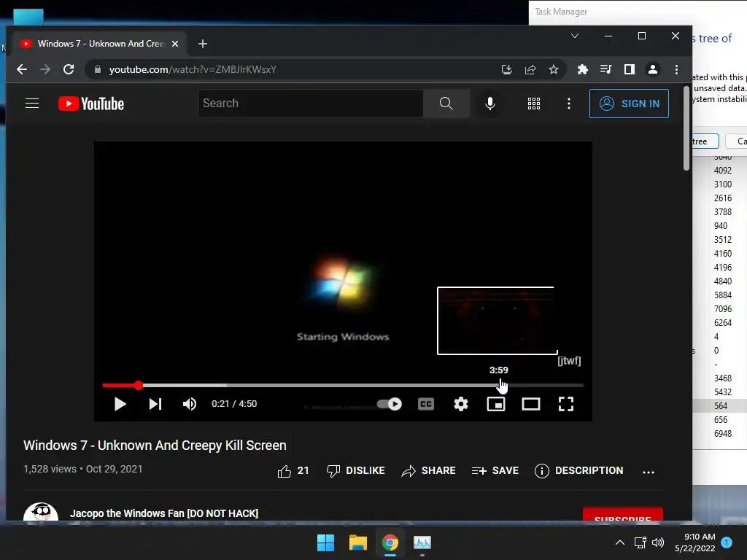Click the notification badge beside the date
Image resolution: width=747 pixels, height=560 pixels.
coord(727,542)
